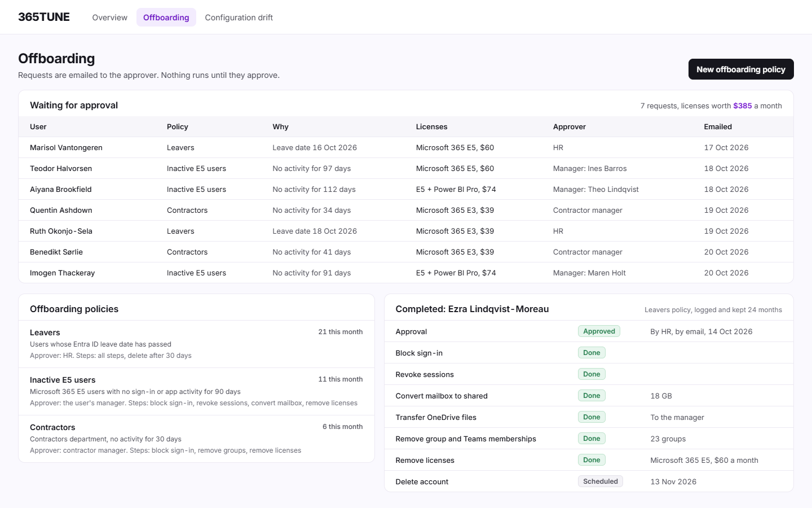Click 'No activity for 91 days' cell

tap(312, 273)
